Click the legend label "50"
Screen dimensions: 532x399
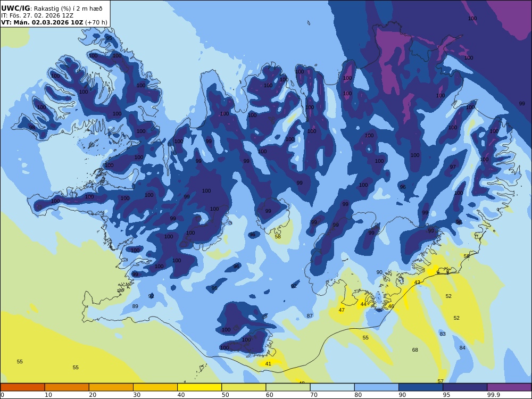[225, 395]
